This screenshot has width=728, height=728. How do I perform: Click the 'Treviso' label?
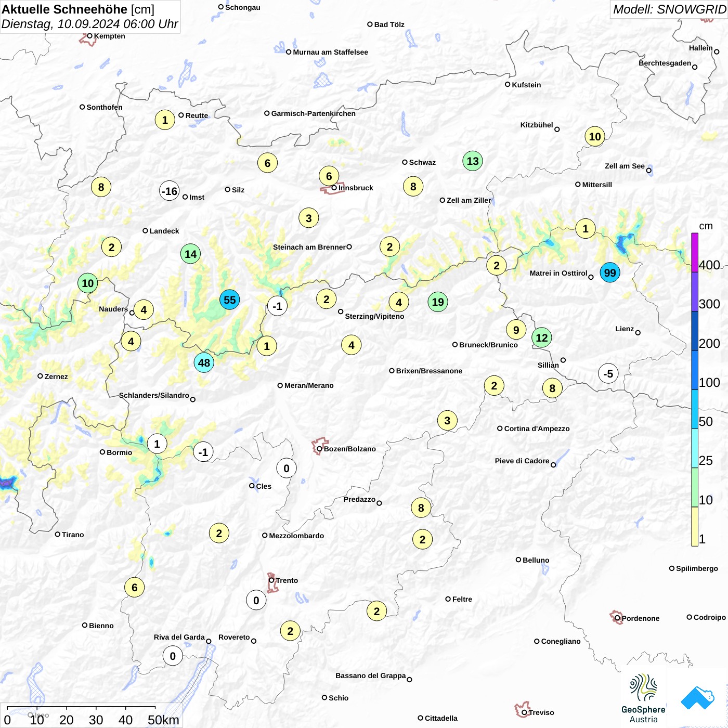[x=541, y=712]
